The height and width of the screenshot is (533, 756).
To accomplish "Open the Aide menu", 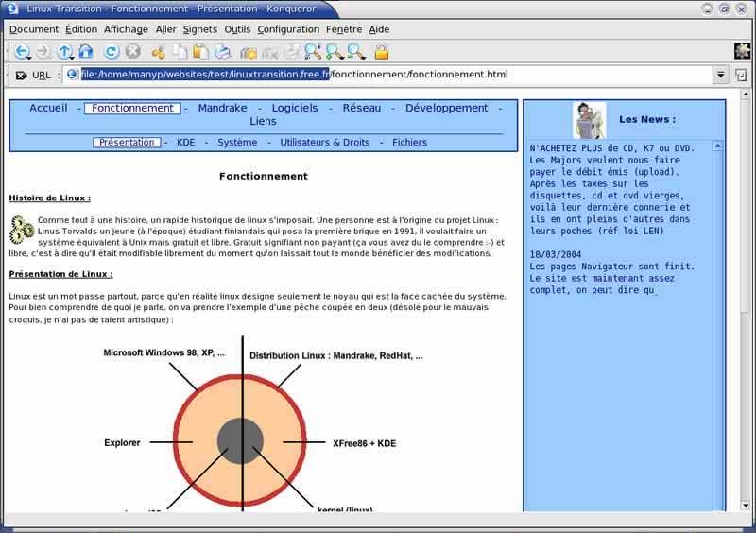I will (x=379, y=29).
